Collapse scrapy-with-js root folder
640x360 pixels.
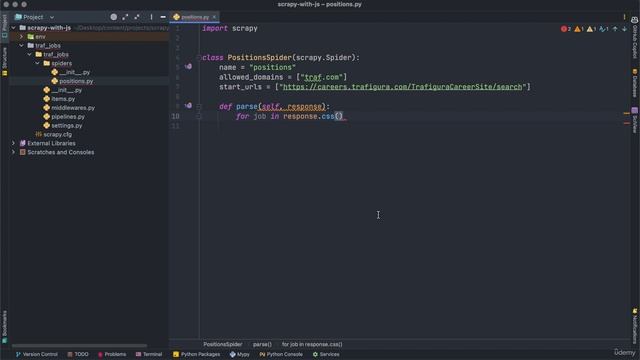(13, 28)
